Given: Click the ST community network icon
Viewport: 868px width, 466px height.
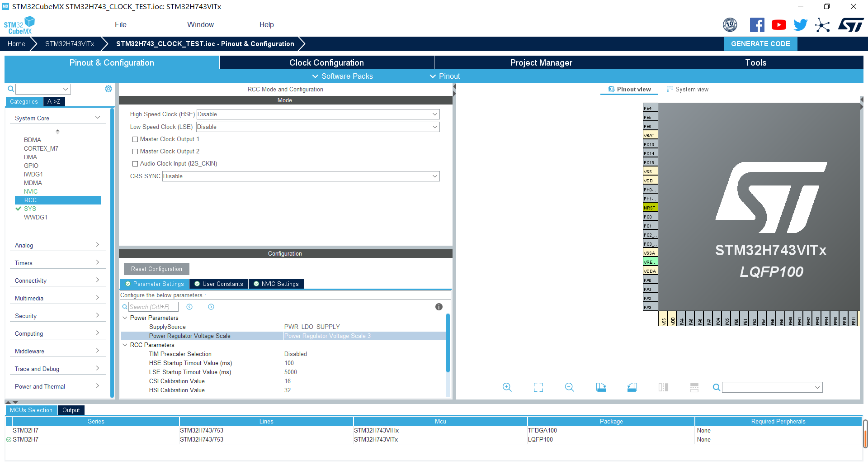Looking at the screenshot, I should pyautogui.click(x=822, y=25).
